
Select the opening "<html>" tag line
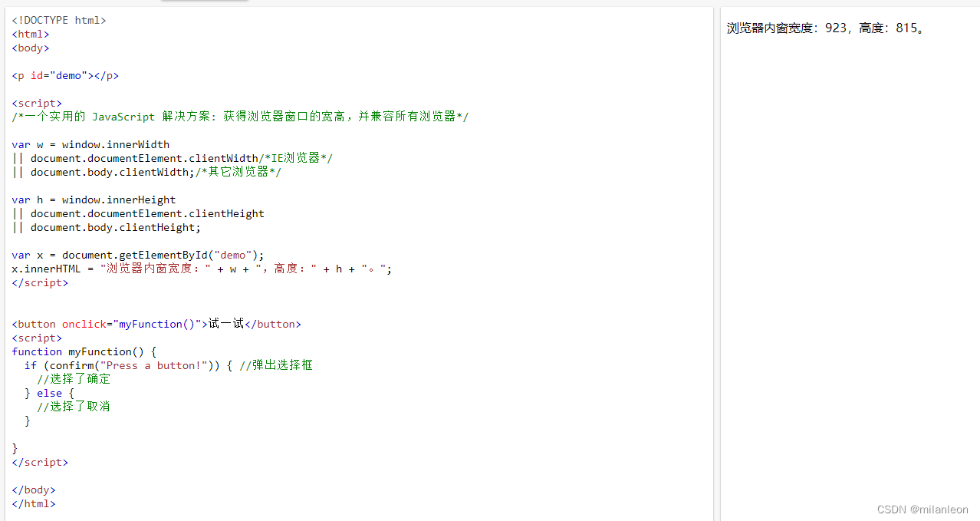[31, 35]
